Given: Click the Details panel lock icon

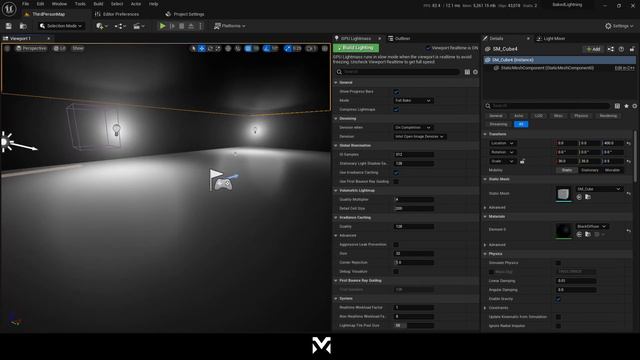Looking at the screenshot, I should pos(632,49).
